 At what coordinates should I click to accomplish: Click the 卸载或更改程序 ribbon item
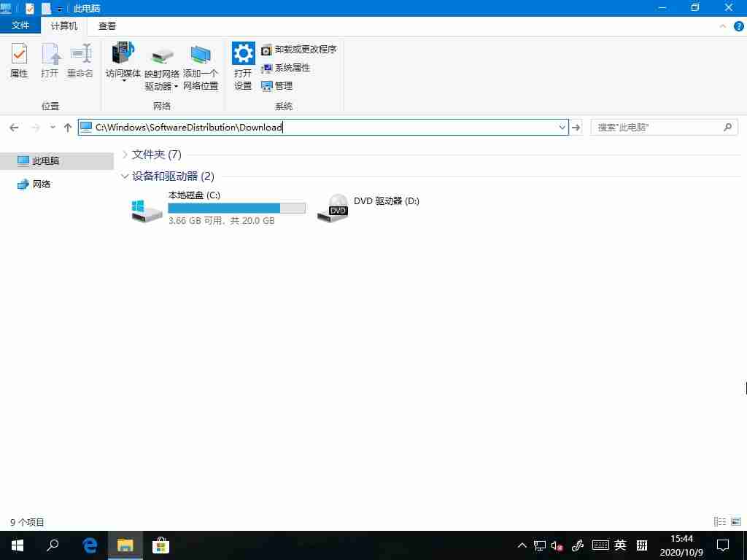(299, 49)
